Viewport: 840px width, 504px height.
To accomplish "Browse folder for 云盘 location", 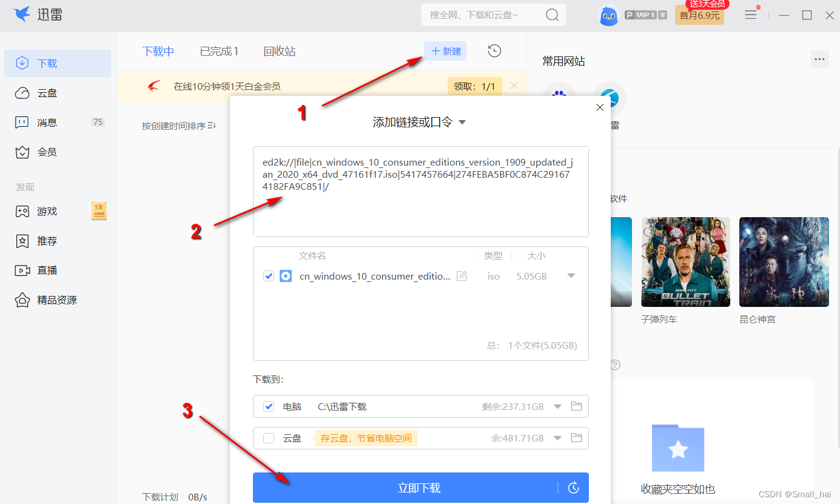I will 576,438.
